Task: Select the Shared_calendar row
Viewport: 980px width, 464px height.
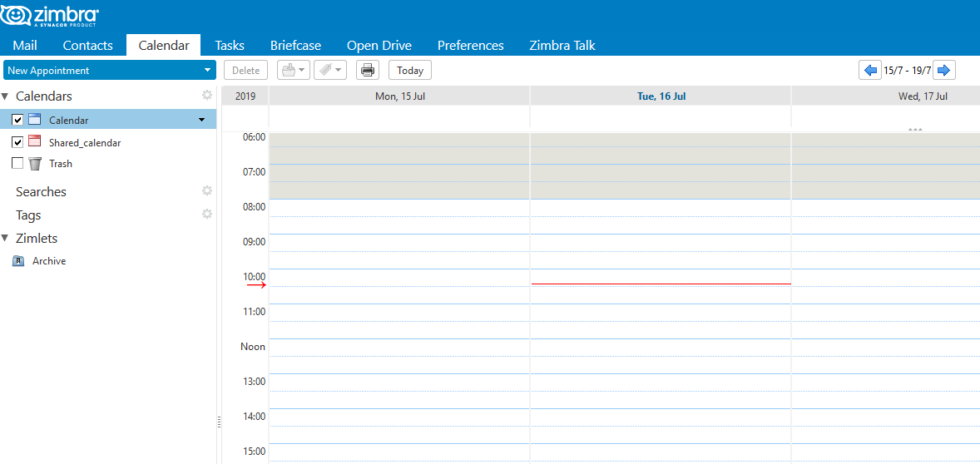Action: click(x=108, y=142)
